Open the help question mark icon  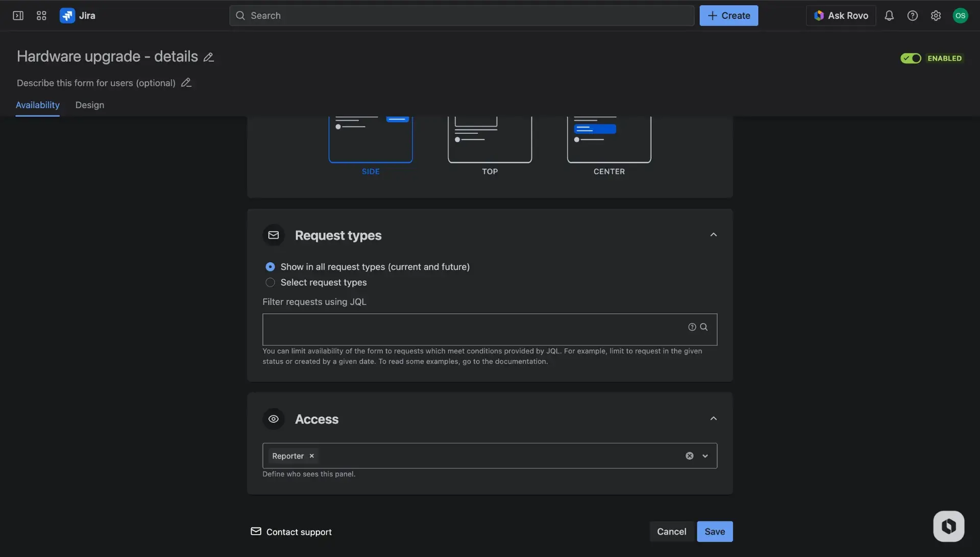(x=912, y=15)
